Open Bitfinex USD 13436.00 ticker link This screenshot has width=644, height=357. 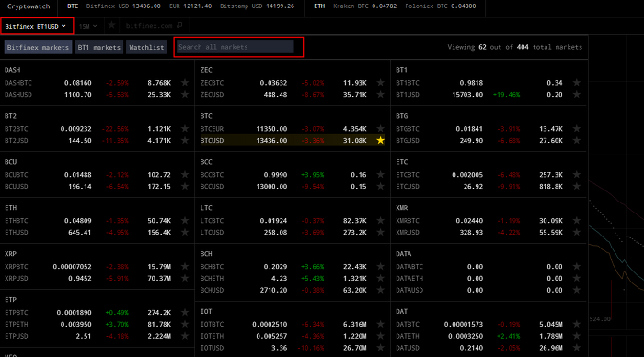tap(123, 6)
